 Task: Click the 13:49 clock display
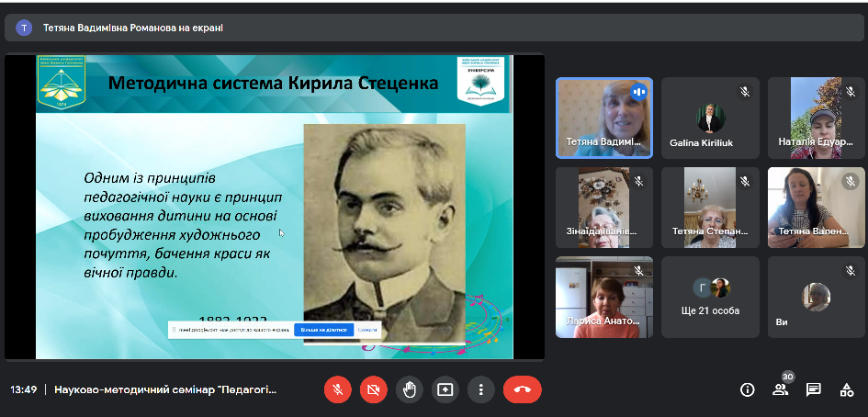click(x=24, y=389)
